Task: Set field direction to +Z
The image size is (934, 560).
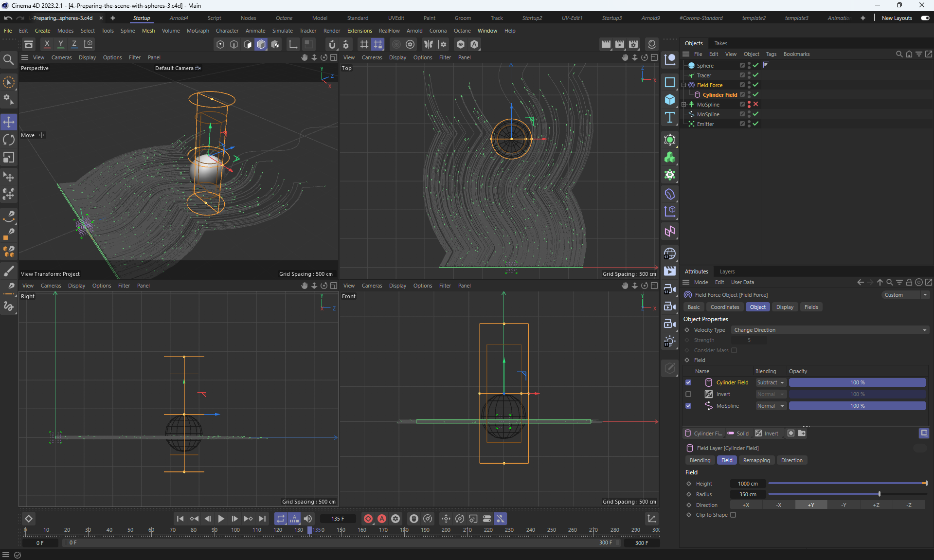Action: point(876,505)
